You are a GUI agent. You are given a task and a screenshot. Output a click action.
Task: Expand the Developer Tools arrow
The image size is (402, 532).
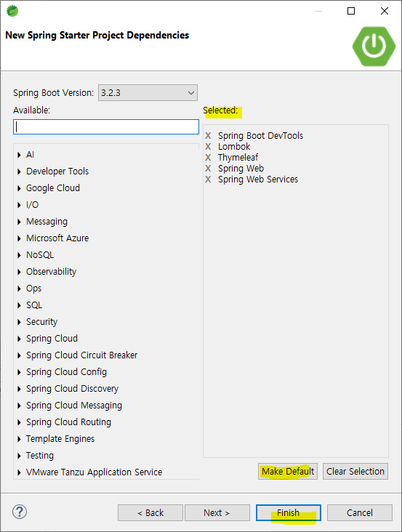(x=19, y=172)
